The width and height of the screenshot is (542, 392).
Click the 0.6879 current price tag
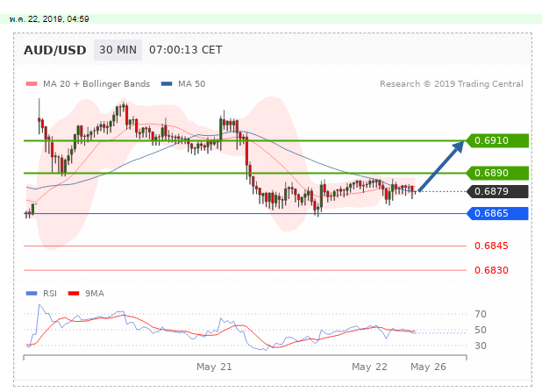(x=497, y=191)
